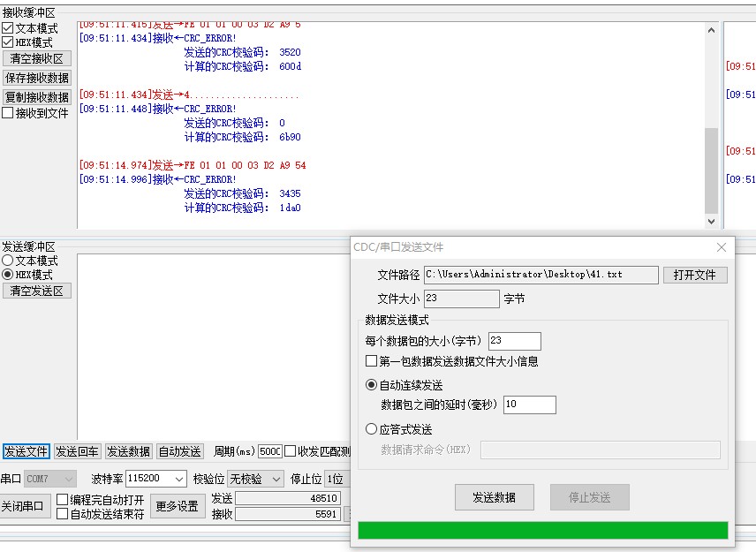This screenshot has height=552, width=756.
Task: Select 自动连续发送 radio button
Action: [371, 385]
